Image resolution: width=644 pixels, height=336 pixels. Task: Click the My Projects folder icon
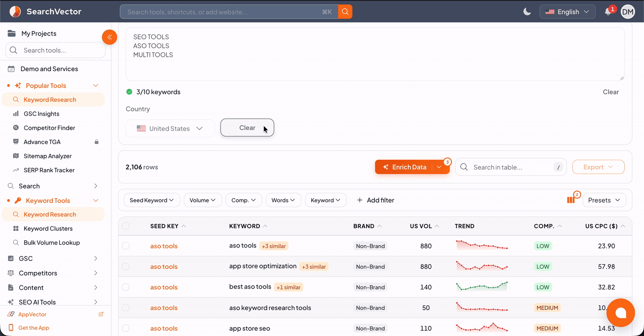12,34
